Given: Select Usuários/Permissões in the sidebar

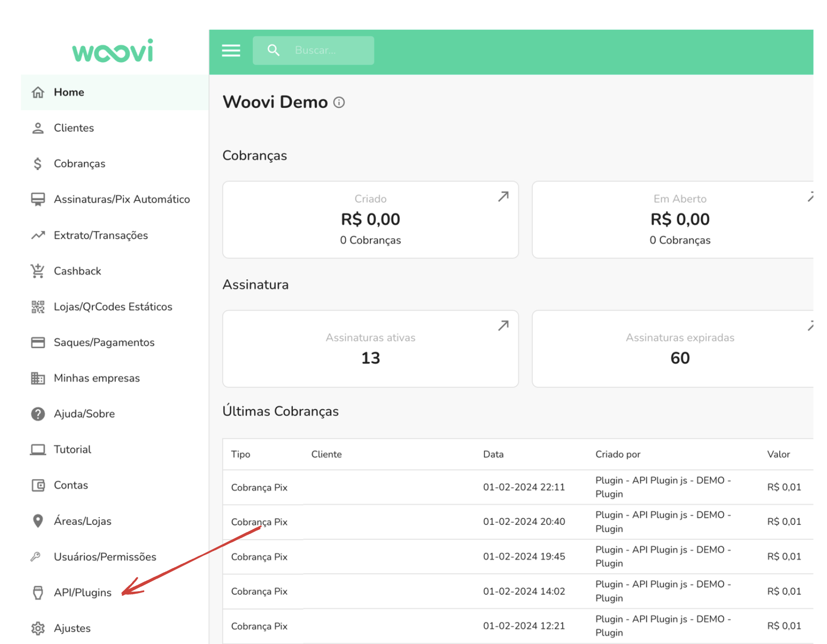Looking at the screenshot, I should 105,557.
